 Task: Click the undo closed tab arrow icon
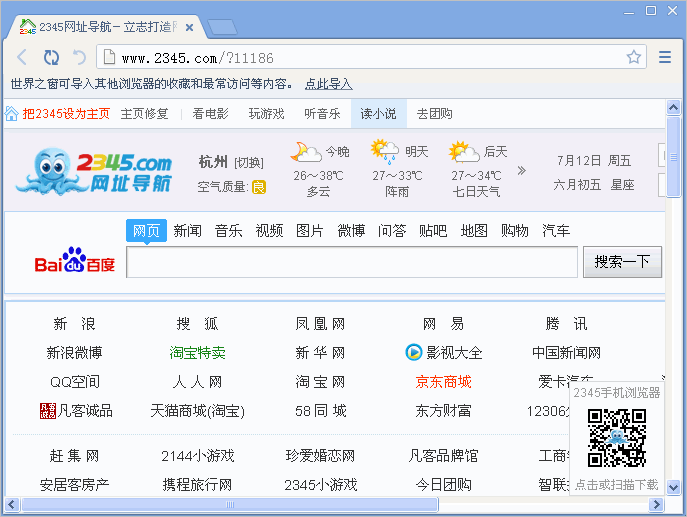(x=79, y=57)
